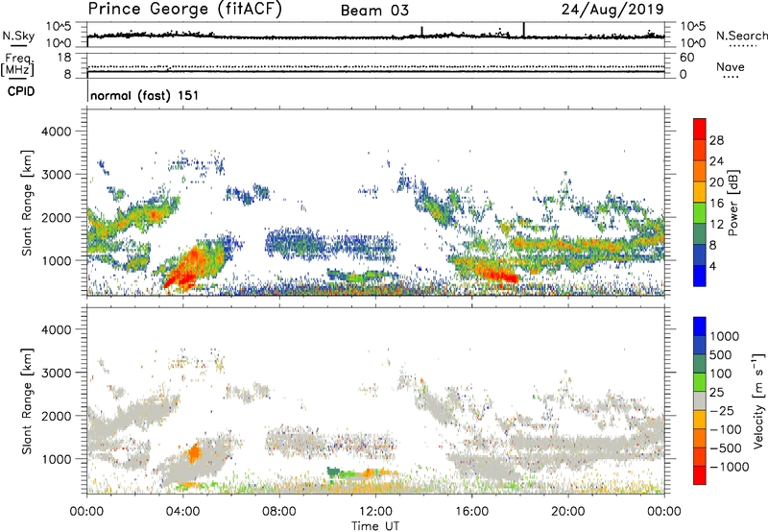Click the '16' tick on power scale
The height and width of the screenshot is (532, 768).
click(x=716, y=204)
